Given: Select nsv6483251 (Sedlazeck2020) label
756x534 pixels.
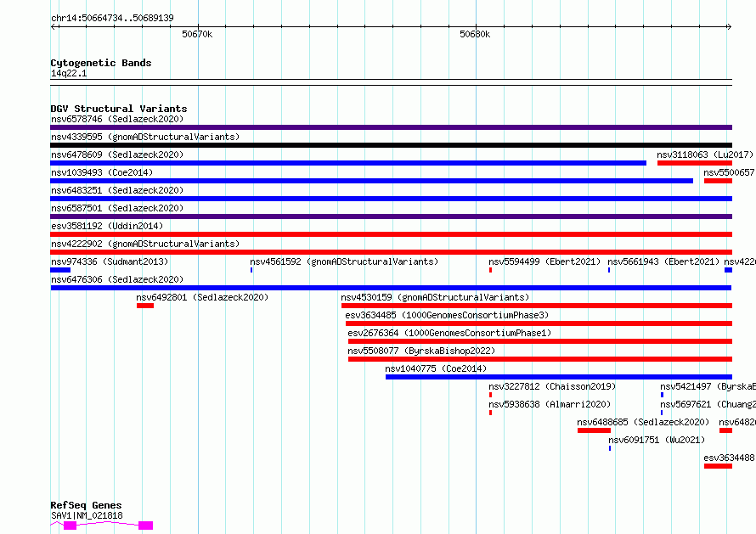Looking at the screenshot, I should pyautogui.click(x=117, y=190).
